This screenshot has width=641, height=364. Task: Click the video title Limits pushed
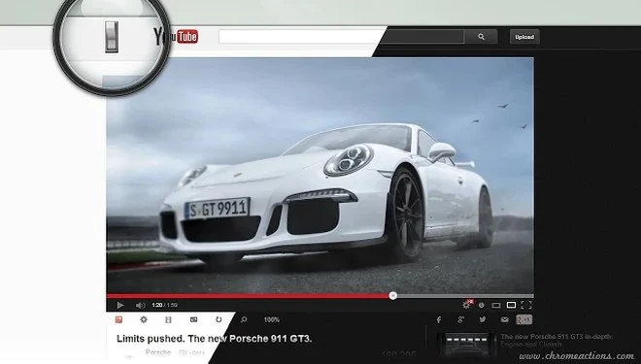click(x=215, y=339)
